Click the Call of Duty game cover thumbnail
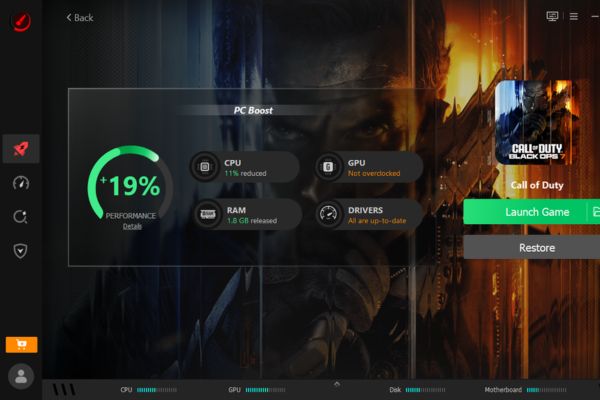600x400 pixels. tap(534, 122)
